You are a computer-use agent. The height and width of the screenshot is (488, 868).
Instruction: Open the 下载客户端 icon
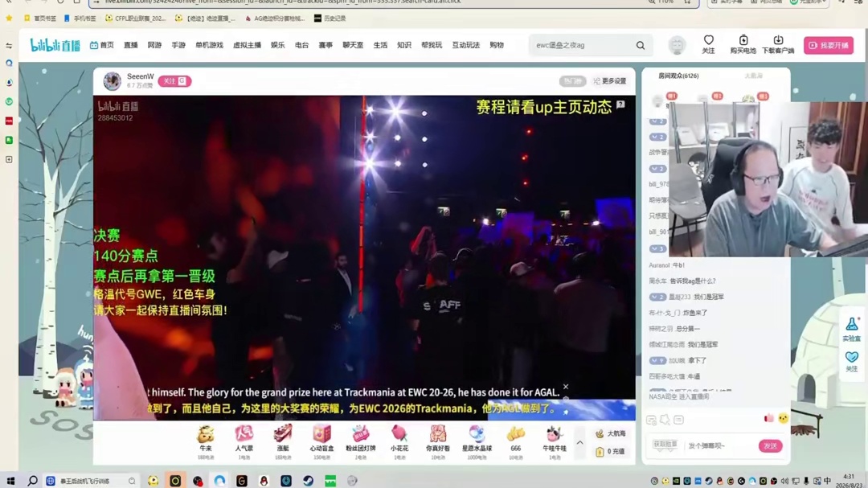tap(778, 44)
